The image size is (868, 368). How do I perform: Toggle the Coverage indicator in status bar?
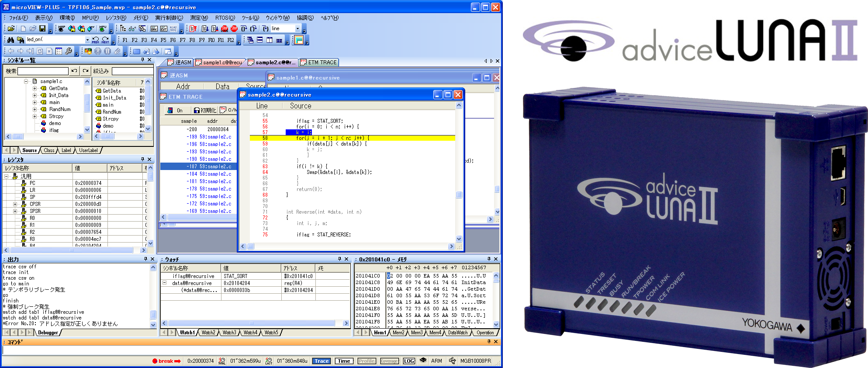tap(389, 361)
